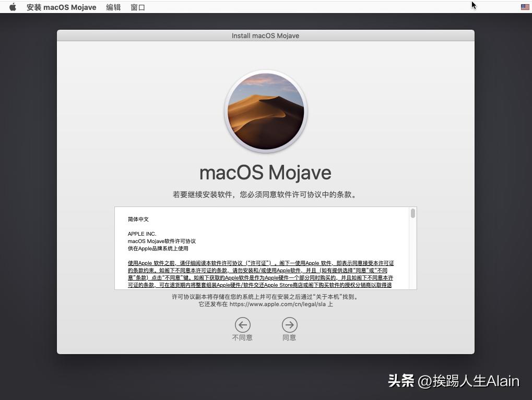Click the macOS Mojave heading text
Image resolution: width=532 pixels, height=400 pixels.
point(265,172)
